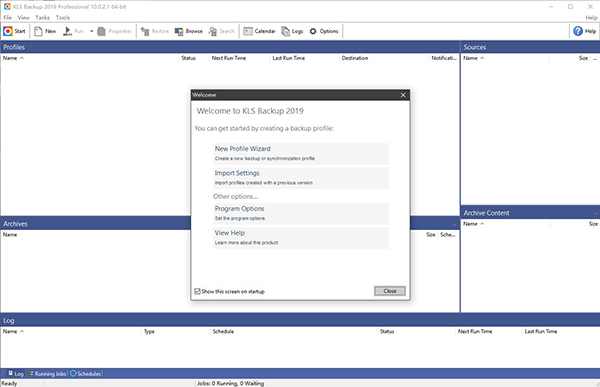
Task: Open Properties from the toolbar
Action: coord(114,31)
